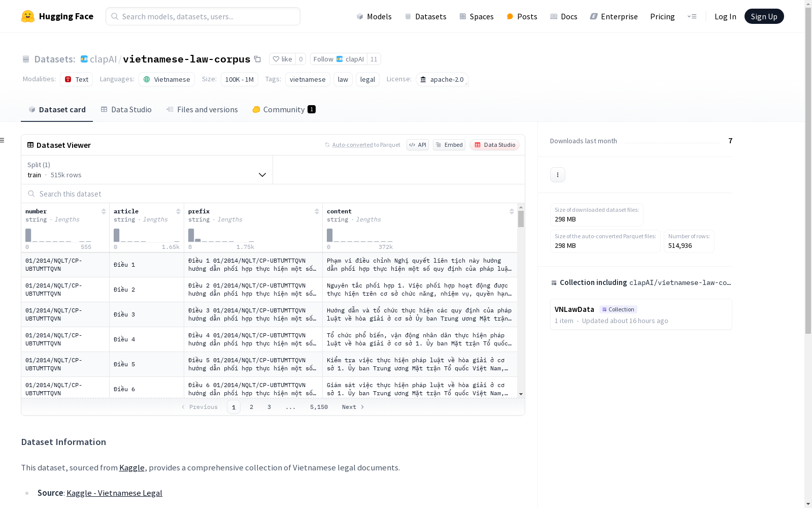Viewport: 812px width, 508px height.
Task: Click the Text modality tag
Action: coord(76,79)
